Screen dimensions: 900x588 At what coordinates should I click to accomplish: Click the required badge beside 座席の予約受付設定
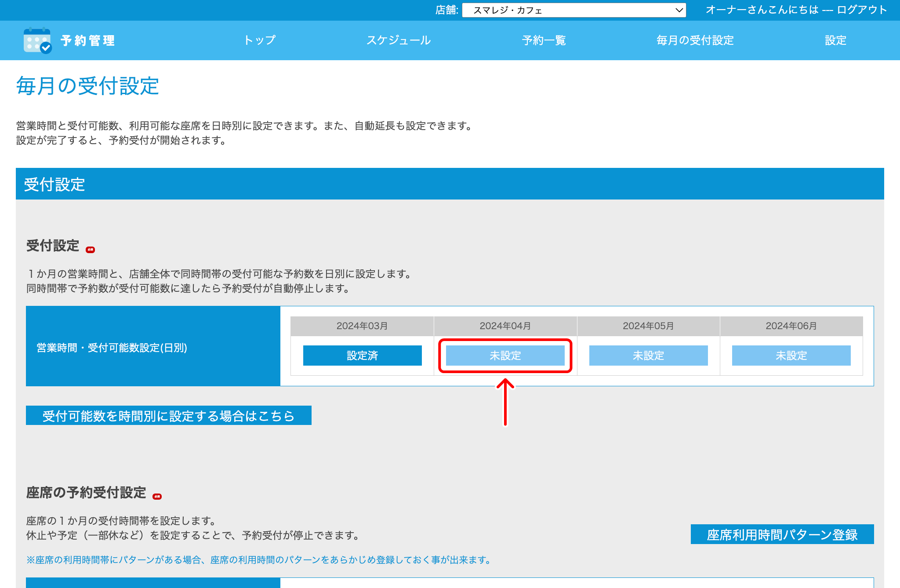(x=157, y=497)
